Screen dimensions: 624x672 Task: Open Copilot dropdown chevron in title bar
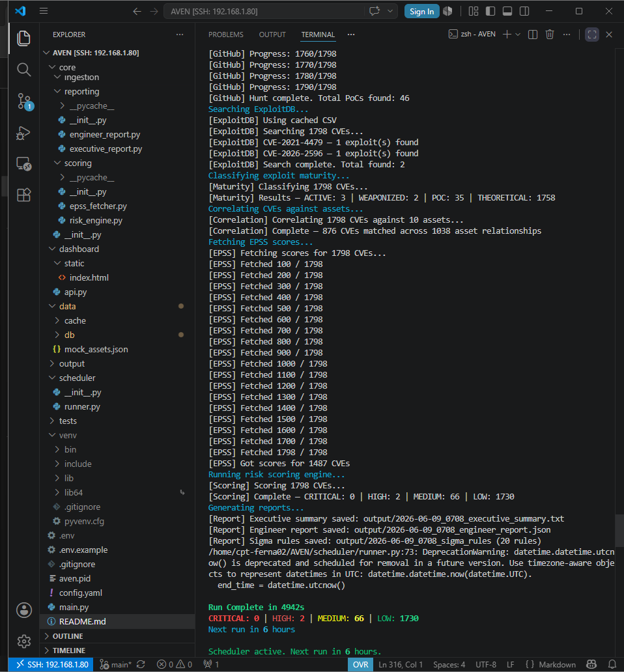click(x=390, y=11)
